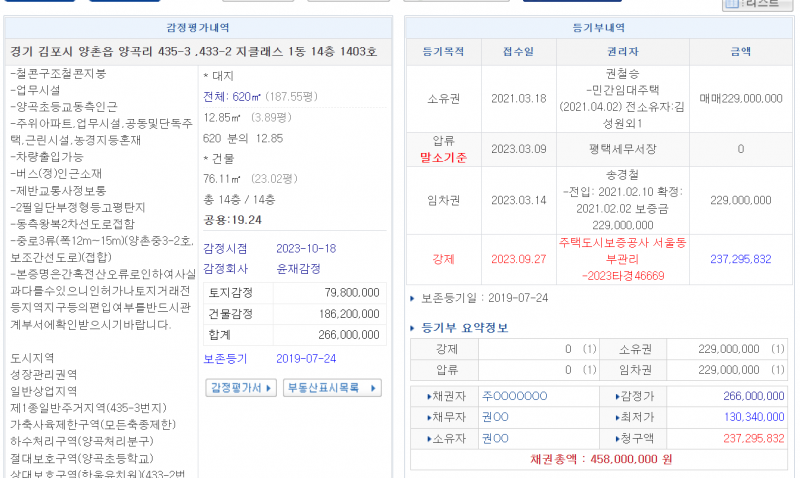
Task: Click the 등기부내역 section header
Action: (x=598, y=28)
